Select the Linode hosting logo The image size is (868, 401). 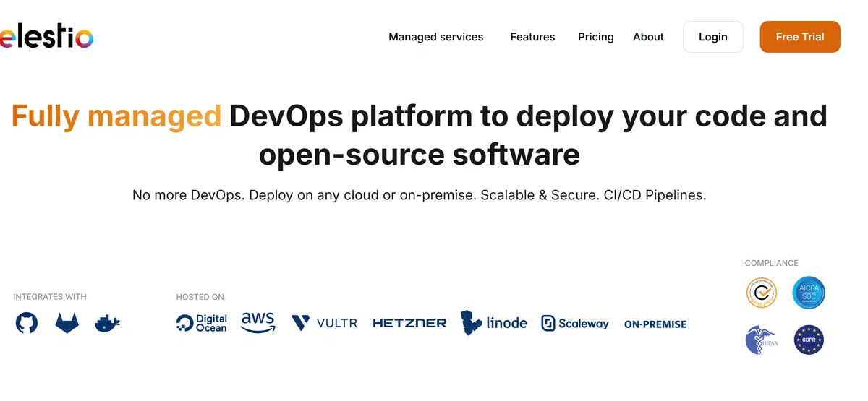(x=494, y=323)
